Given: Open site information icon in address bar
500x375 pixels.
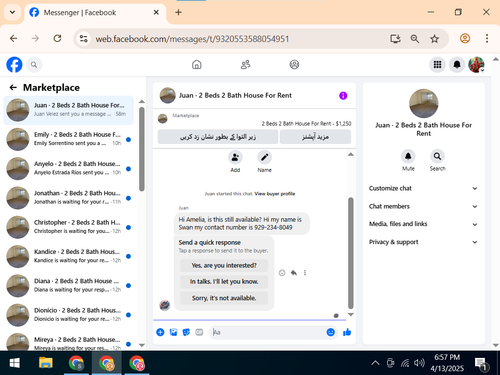Looking at the screenshot, I should point(84,39).
